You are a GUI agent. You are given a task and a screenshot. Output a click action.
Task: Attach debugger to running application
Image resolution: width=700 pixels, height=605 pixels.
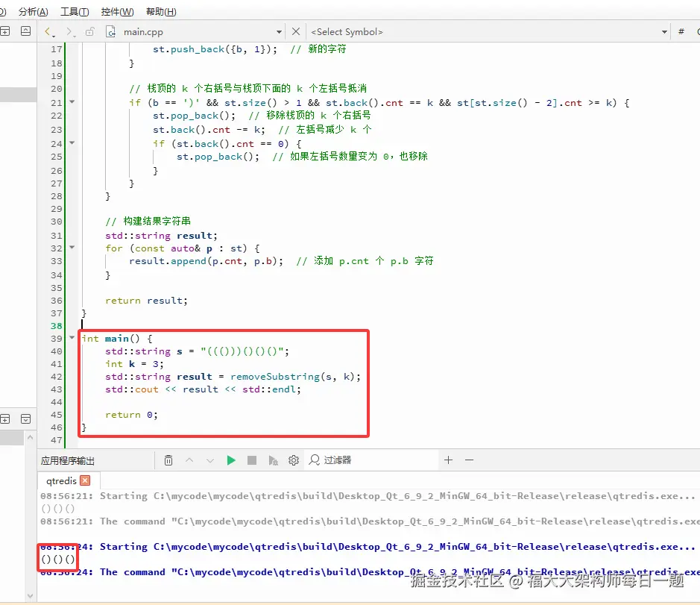[x=273, y=460]
